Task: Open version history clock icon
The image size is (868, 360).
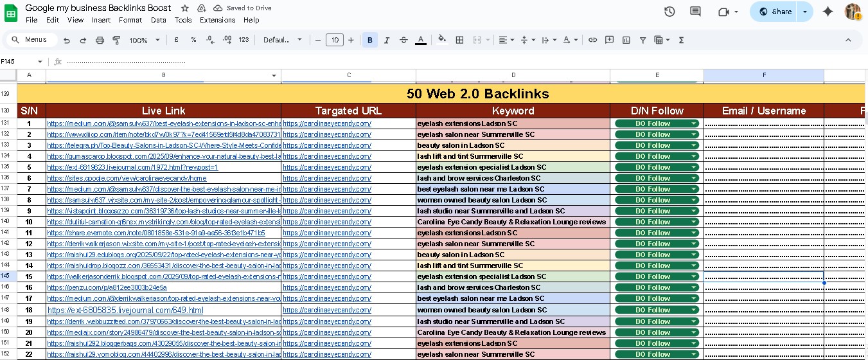Action: (669, 12)
